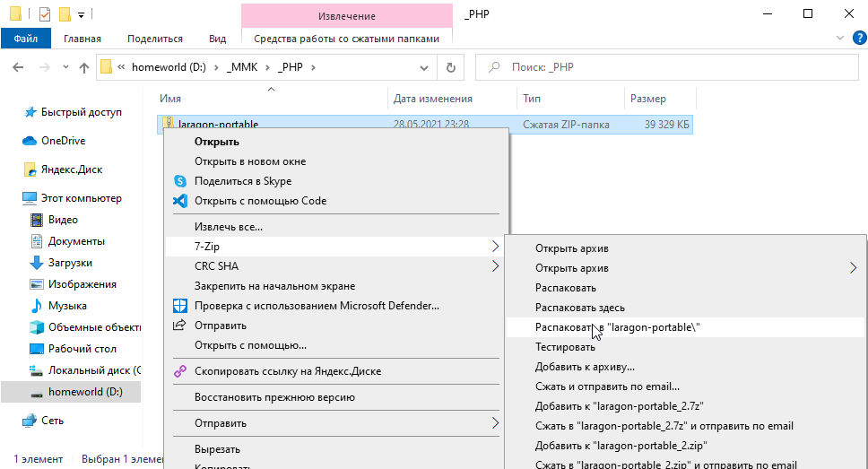Click the search field Поиск: _PHP
The width and height of the screenshot is (868, 469).
664,67
